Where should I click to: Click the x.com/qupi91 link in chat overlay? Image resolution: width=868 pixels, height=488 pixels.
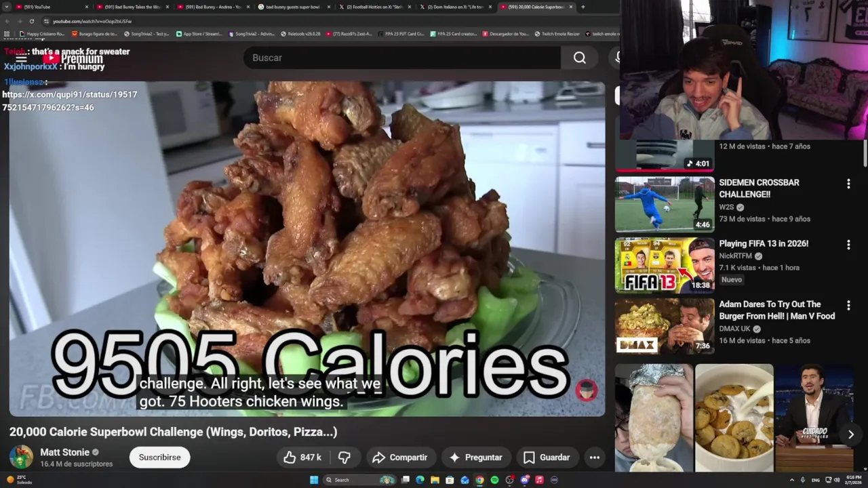(70, 101)
